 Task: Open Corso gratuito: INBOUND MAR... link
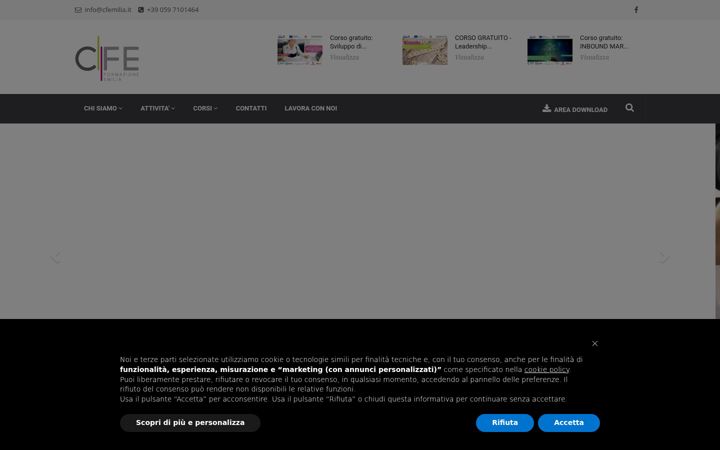click(603, 42)
